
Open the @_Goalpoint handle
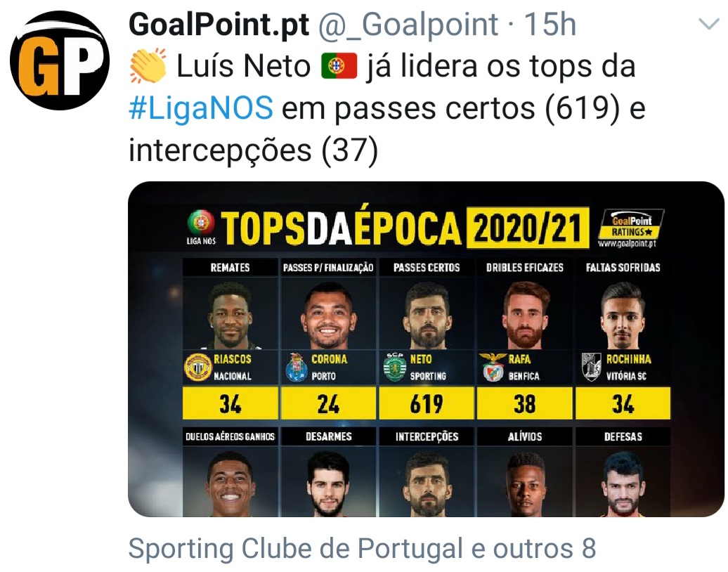(408, 25)
